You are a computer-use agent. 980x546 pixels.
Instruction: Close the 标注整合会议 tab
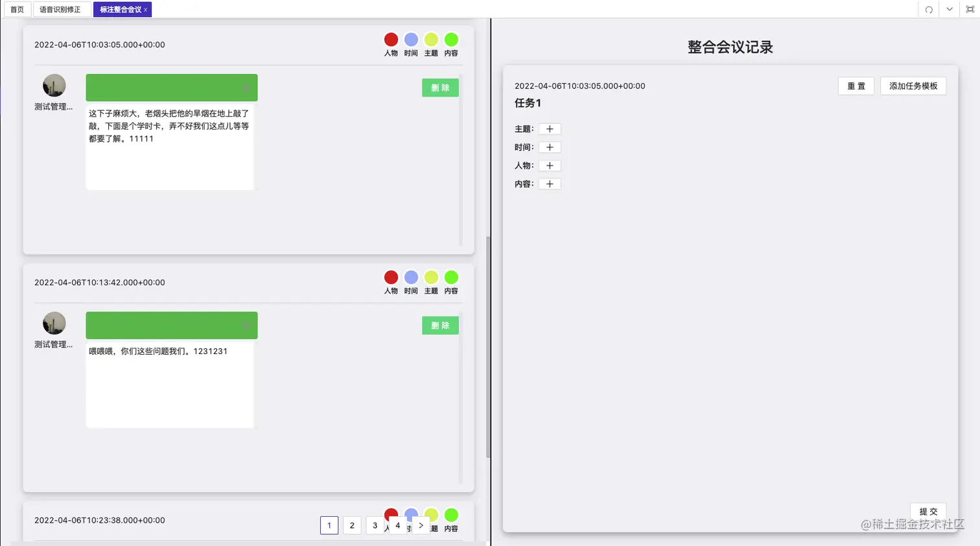tap(146, 10)
